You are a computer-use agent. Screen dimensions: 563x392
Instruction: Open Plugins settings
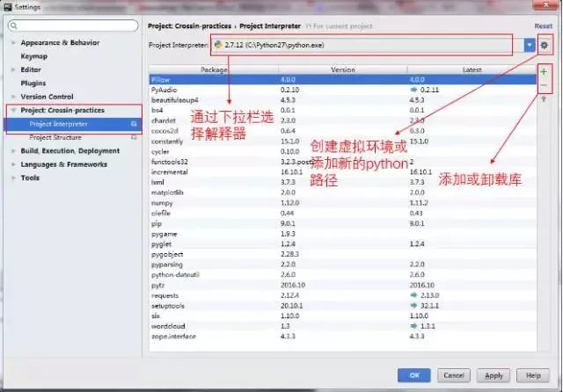[x=33, y=83]
